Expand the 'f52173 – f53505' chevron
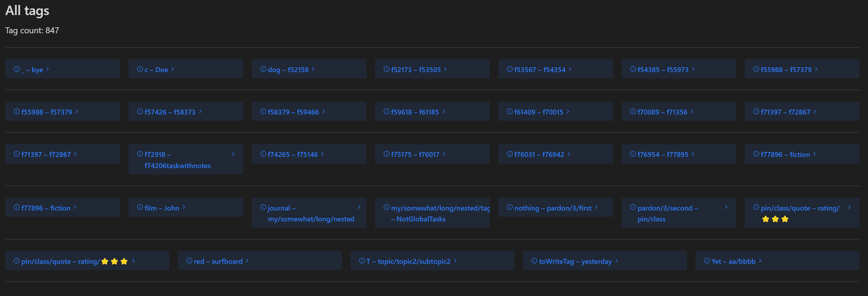This screenshot has width=868, height=296. click(445, 69)
